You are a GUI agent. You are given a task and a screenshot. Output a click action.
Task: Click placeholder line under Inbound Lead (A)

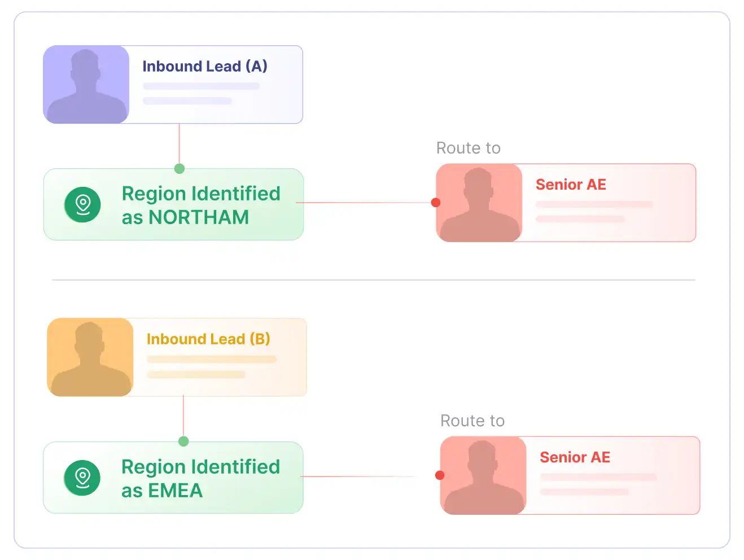pyautogui.click(x=202, y=86)
